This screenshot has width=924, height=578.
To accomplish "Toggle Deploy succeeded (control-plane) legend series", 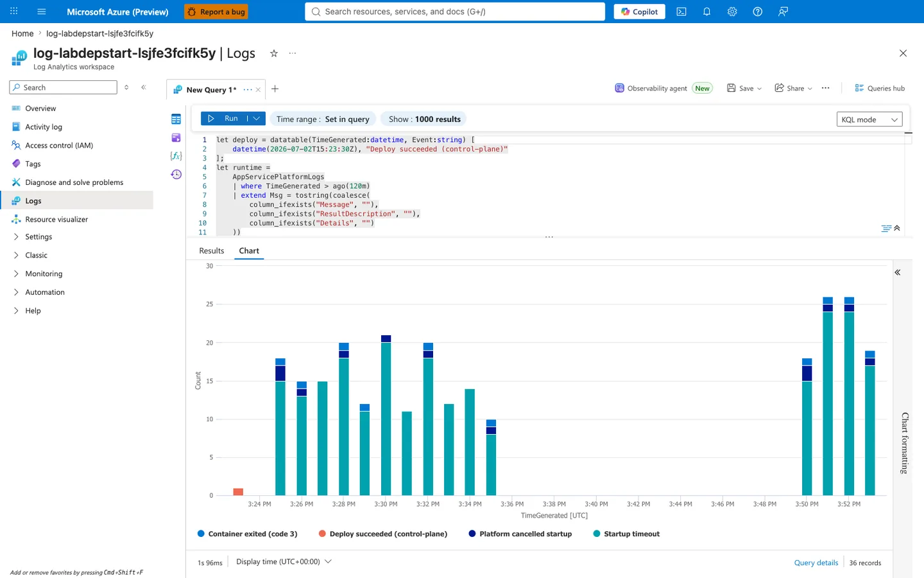I will [382, 534].
